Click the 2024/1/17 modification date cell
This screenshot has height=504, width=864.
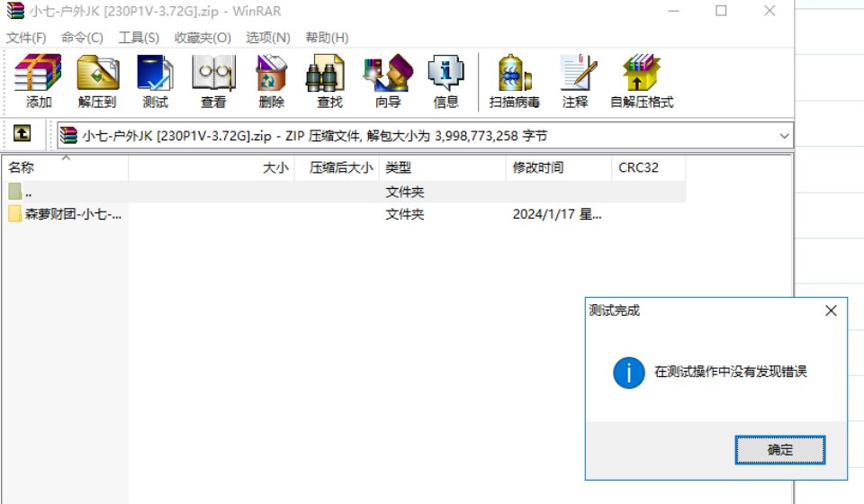pyautogui.click(x=557, y=214)
